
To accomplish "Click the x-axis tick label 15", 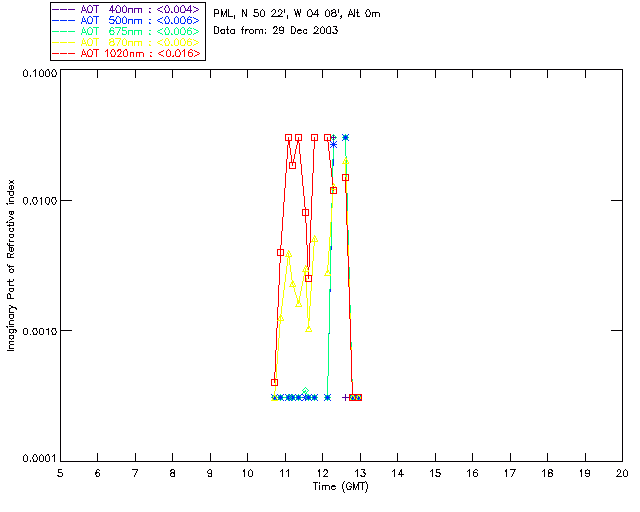I will [435, 473].
